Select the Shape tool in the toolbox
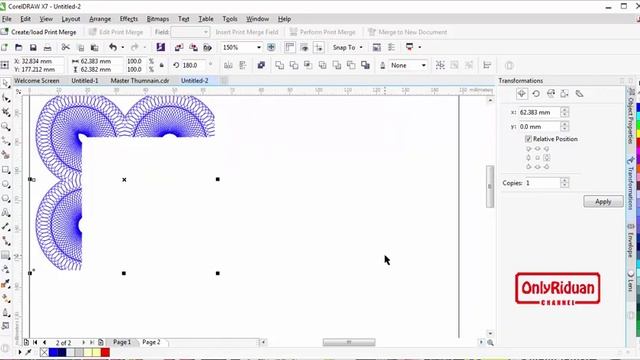The image size is (640, 360). tap(6, 98)
